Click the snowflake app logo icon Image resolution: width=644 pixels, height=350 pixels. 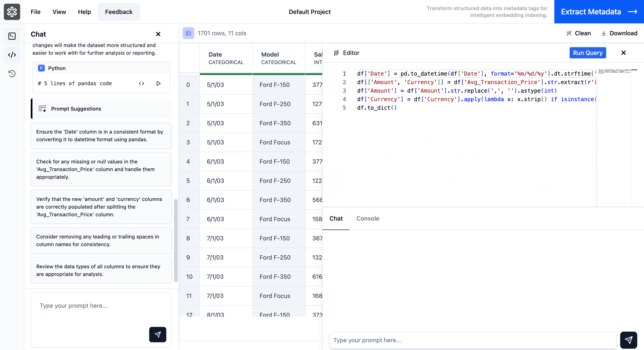12,12
